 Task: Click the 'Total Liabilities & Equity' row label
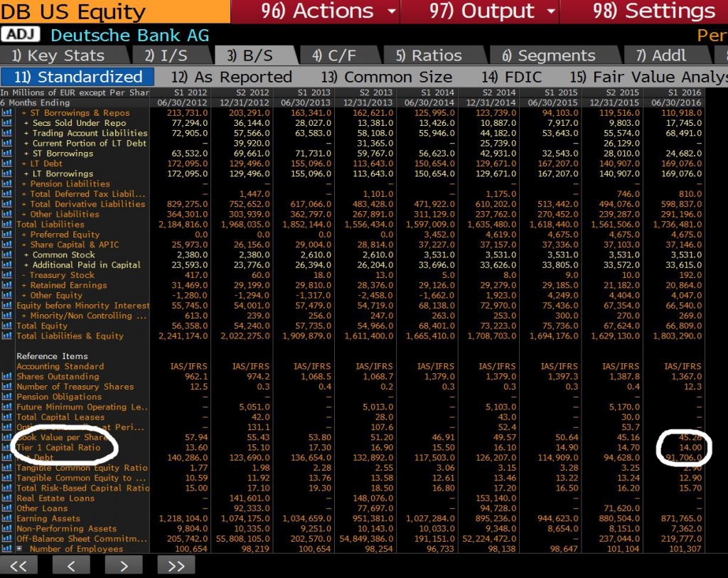70,336
